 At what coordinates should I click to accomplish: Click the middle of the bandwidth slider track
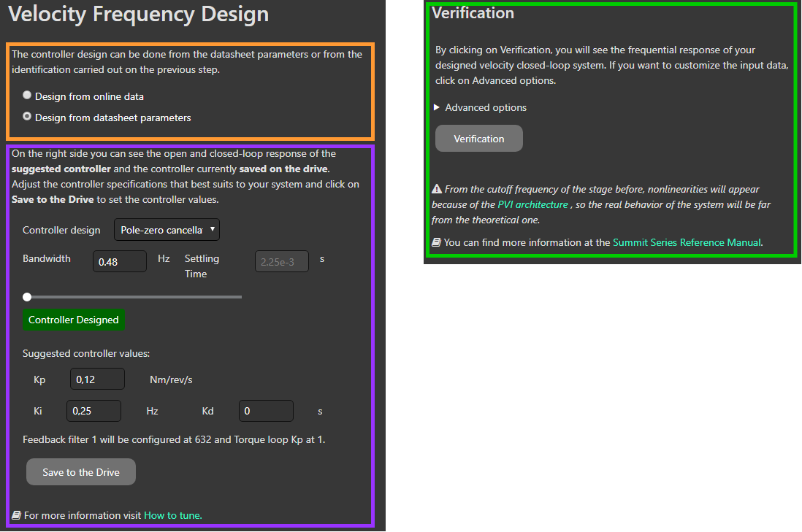pos(134,296)
